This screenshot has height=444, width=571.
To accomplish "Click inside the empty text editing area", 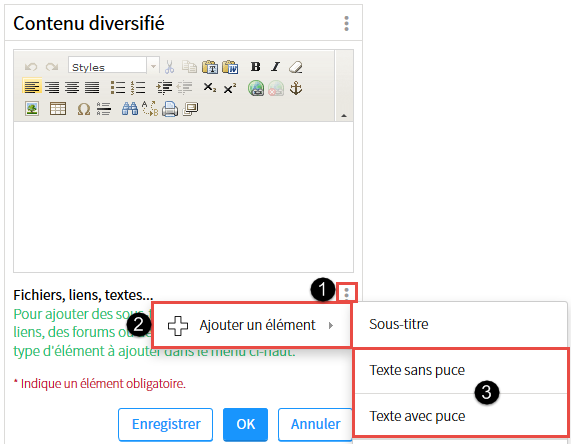I will coord(183,197).
